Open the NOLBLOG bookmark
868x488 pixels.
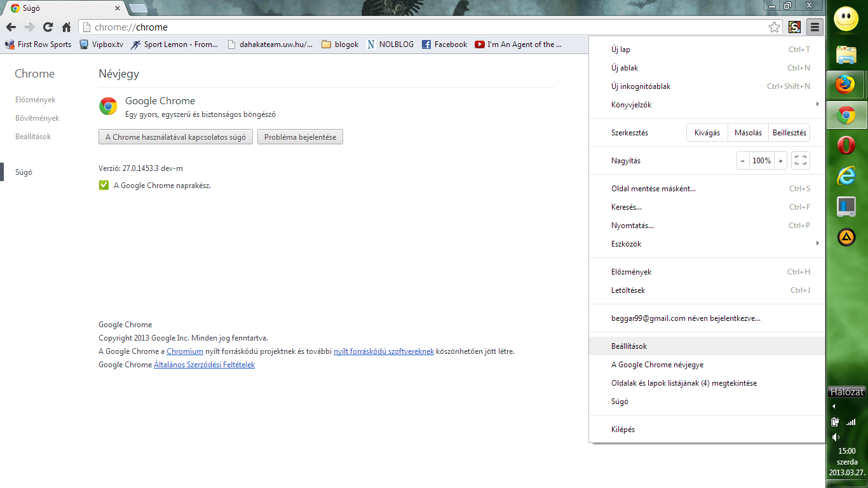click(390, 44)
